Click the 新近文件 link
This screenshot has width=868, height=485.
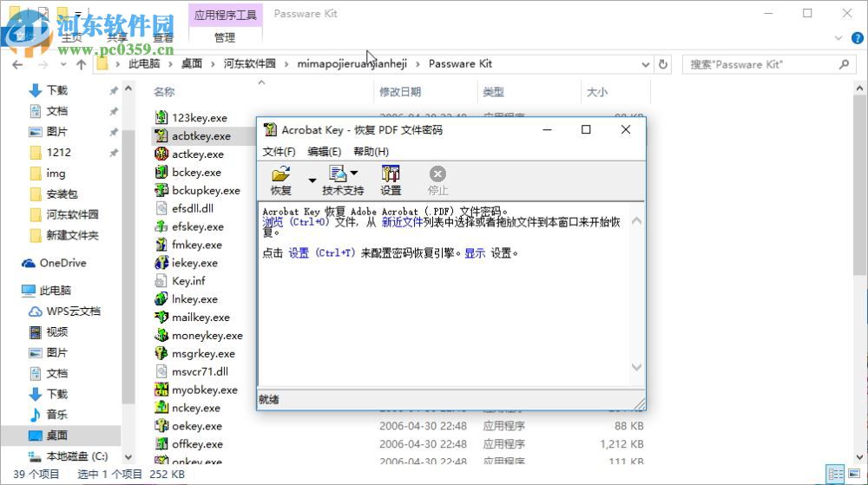coord(403,222)
